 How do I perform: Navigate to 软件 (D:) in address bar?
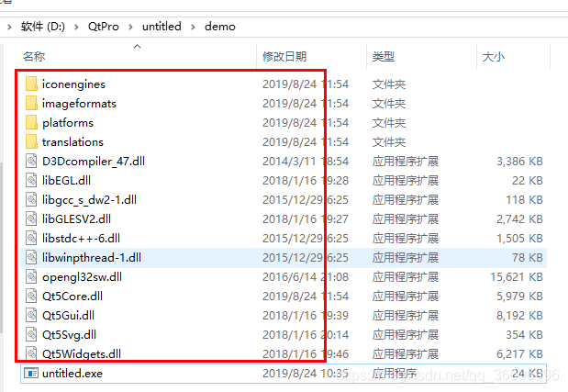pyautogui.click(x=43, y=27)
